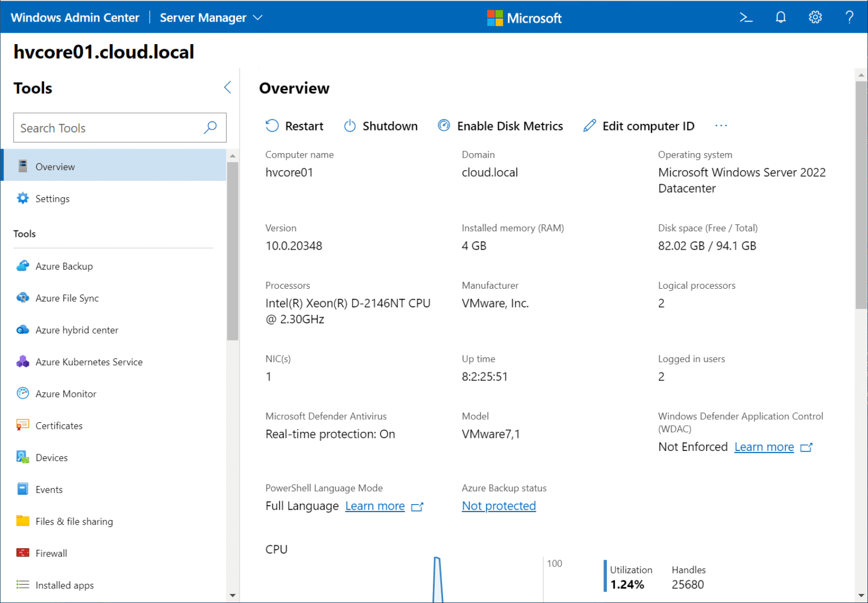Collapse the Tools pane with the chevron
868x603 pixels.
[x=227, y=87]
